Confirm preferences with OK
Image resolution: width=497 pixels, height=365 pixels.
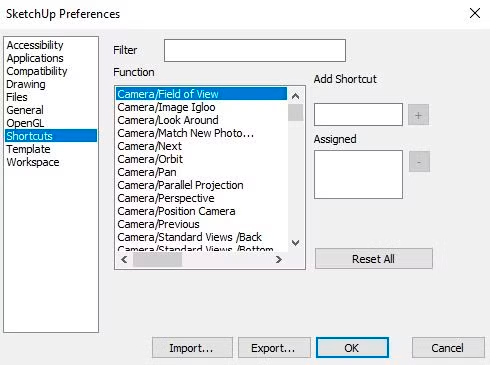(352, 348)
